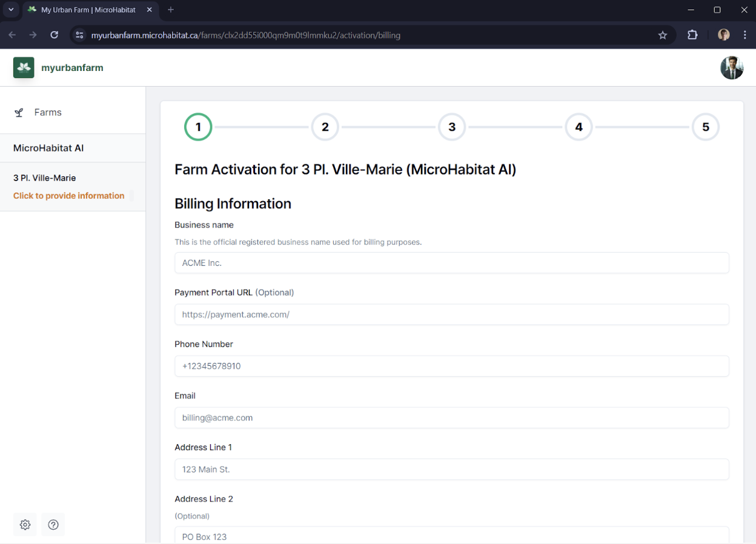Go to activation step 2

325,127
